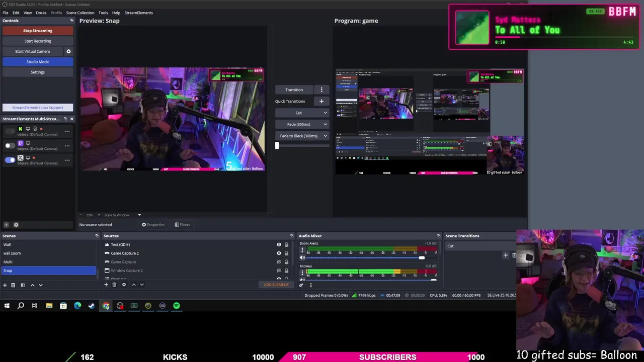Expand the Fade to Black (300ms) dropdown
The image size is (644, 362).
[325, 136]
